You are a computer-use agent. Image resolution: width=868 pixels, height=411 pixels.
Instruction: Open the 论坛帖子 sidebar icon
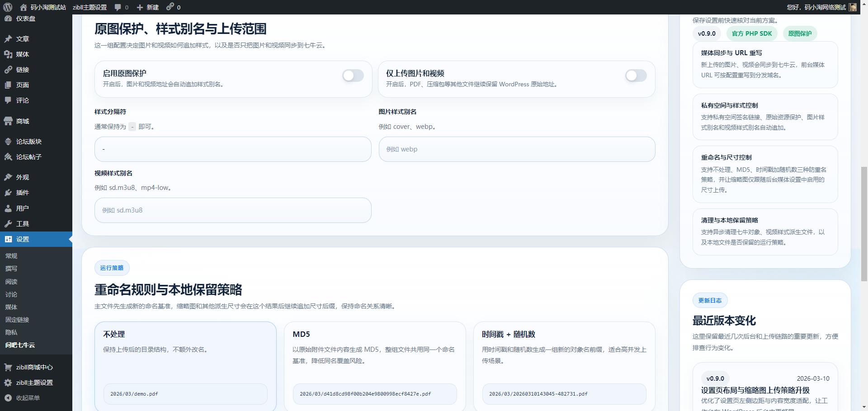click(8, 157)
